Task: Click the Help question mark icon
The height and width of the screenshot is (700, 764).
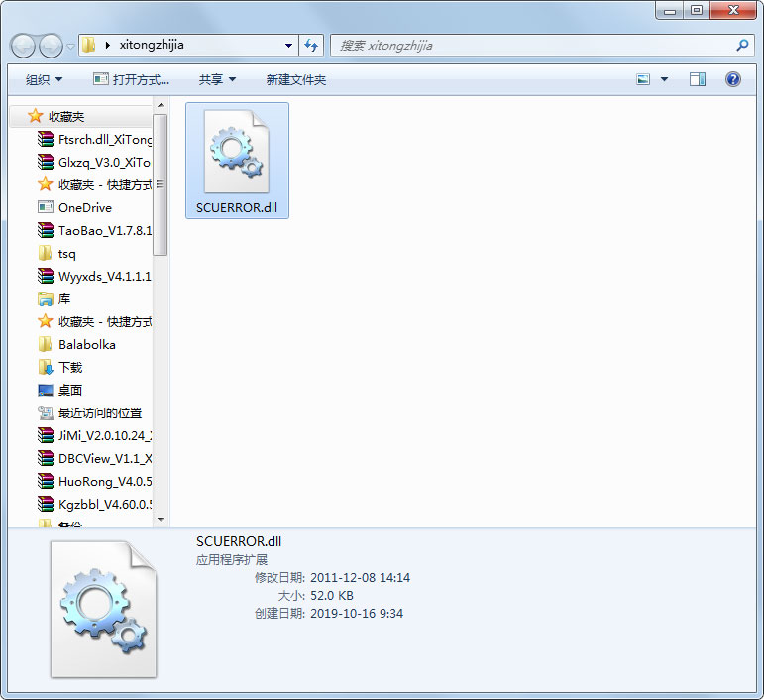Action: point(733,79)
